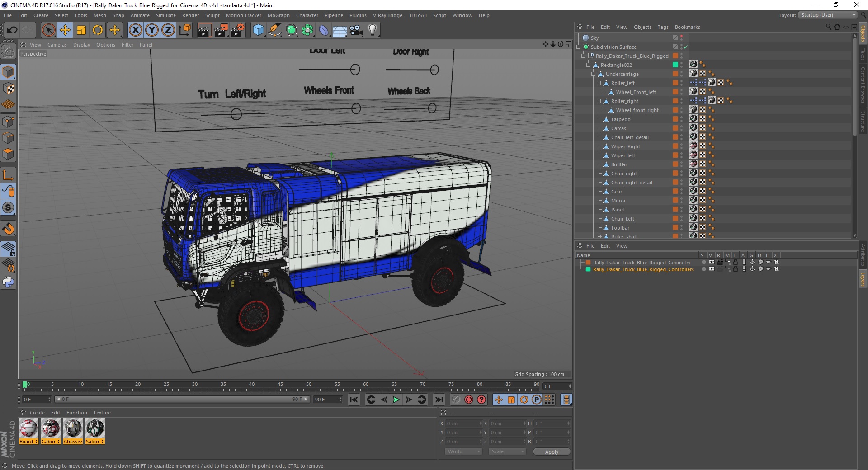The height and width of the screenshot is (470, 868).
Task: Open the Simulate menu
Action: (x=166, y=15)
